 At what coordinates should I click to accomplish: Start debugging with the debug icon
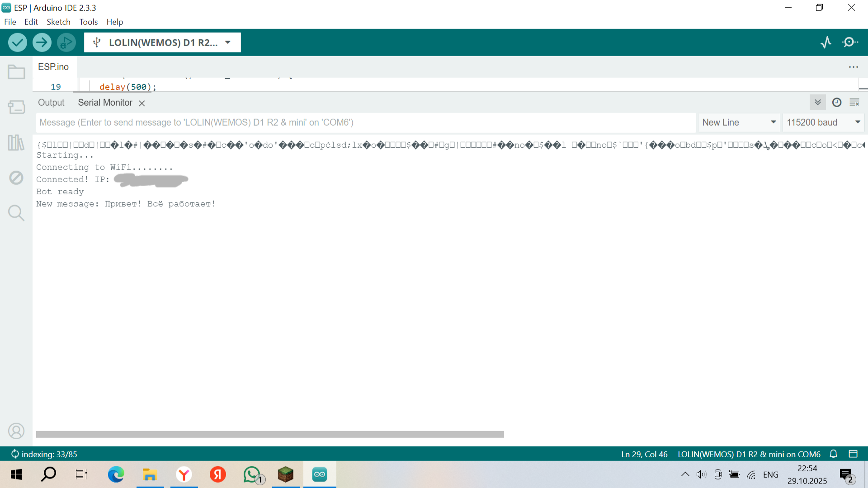66,42
